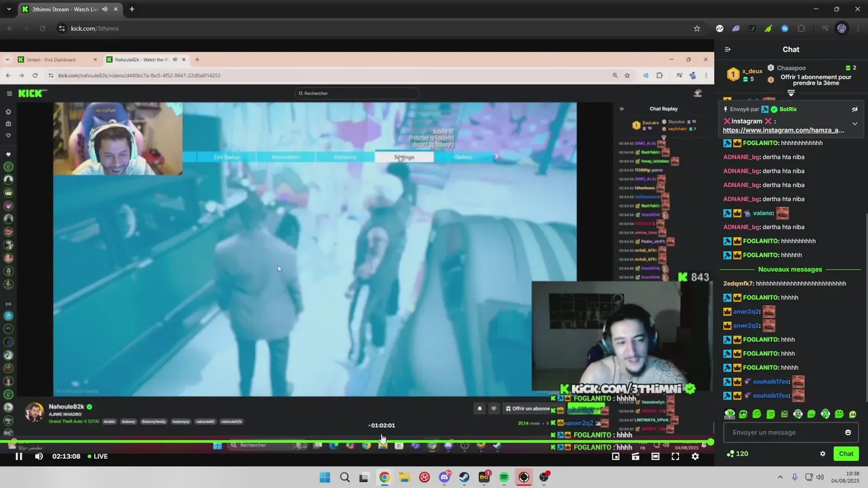Enter fullscreen mode on the player
The width and height of the screenshot is (868, 488).
pos(675,456)
